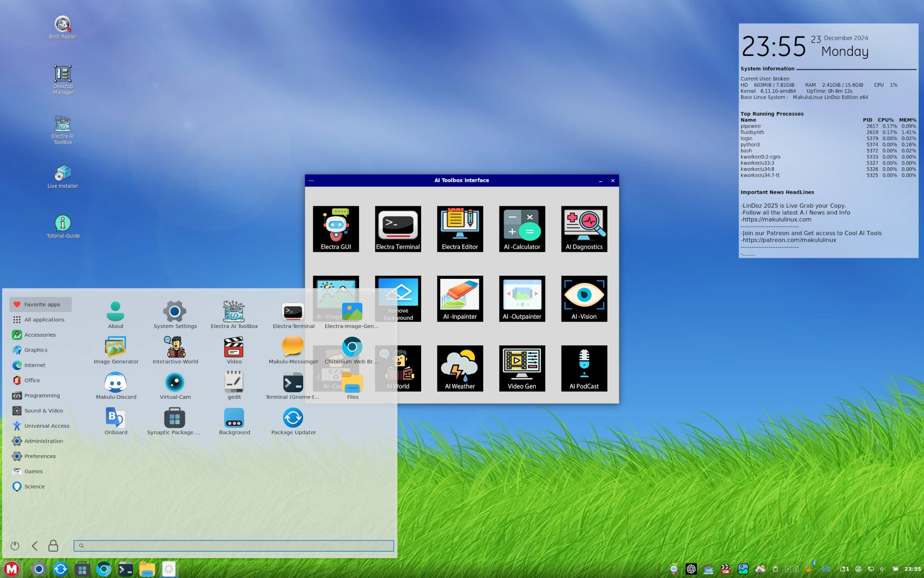924x578 pixels.
Task: Open AI Vision tool
Action: pos(583,298)
